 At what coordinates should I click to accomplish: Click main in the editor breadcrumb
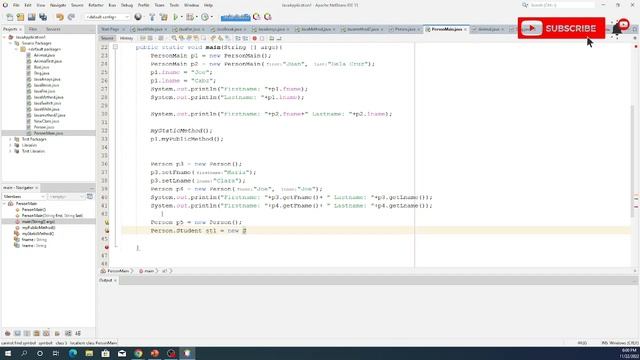149,271
